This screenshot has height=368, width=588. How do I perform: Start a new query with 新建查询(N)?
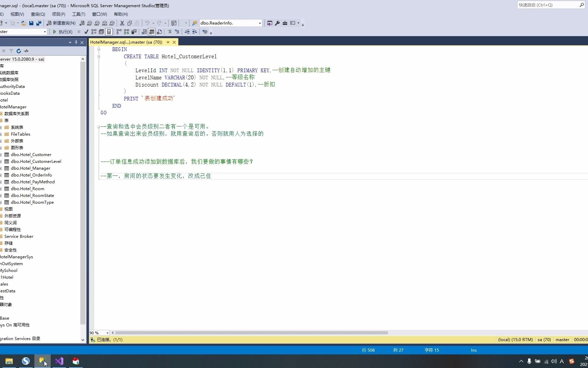[61, 23]
